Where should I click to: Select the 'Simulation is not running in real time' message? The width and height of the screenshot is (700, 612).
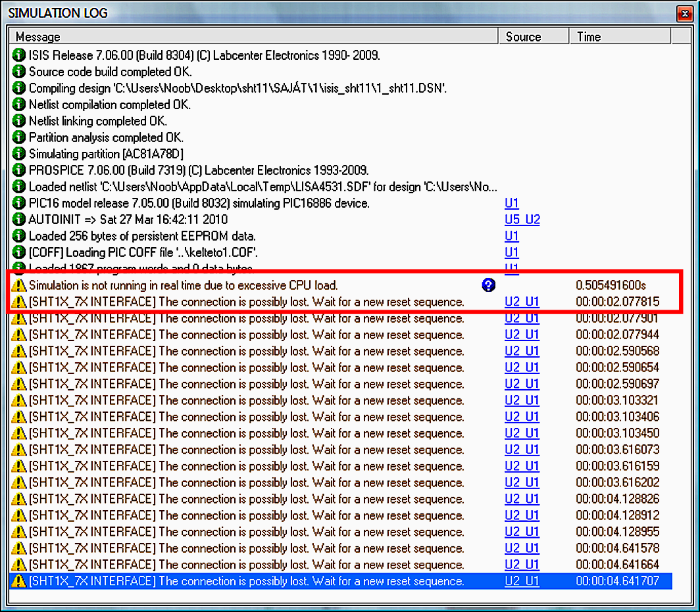pos(184,285)
